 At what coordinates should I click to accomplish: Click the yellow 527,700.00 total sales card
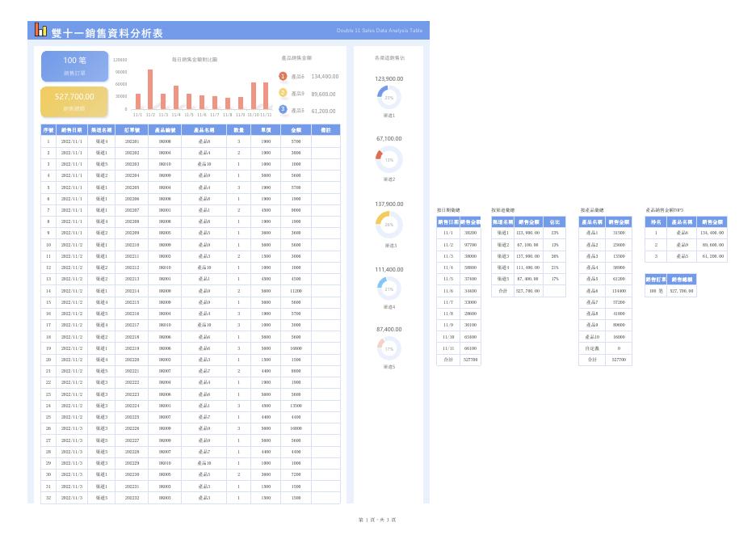74,102
